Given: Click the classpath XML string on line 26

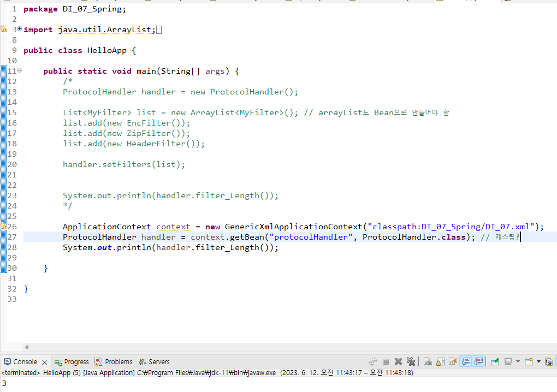Looking at the screenshot, I should pyautogui.click(x=451, y=227).
